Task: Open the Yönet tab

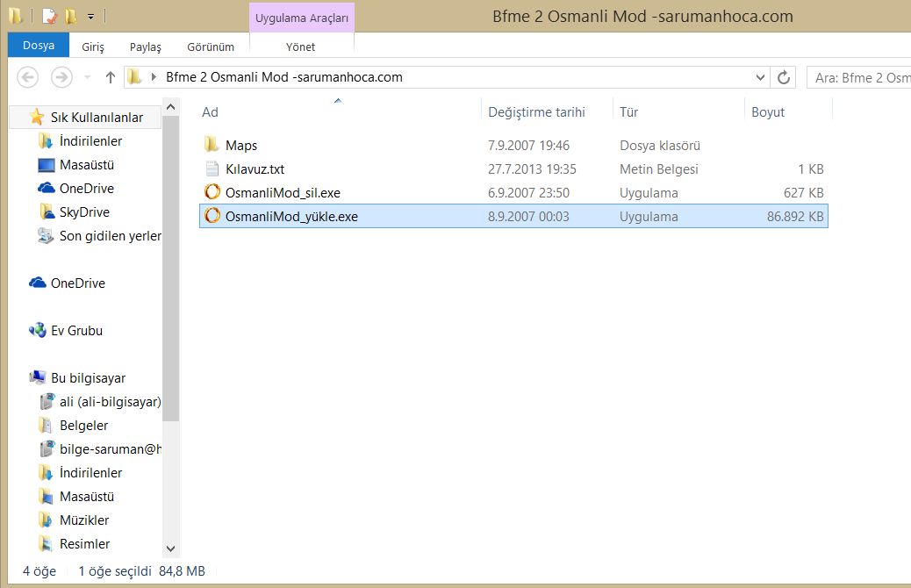Action: pos(300,47)
